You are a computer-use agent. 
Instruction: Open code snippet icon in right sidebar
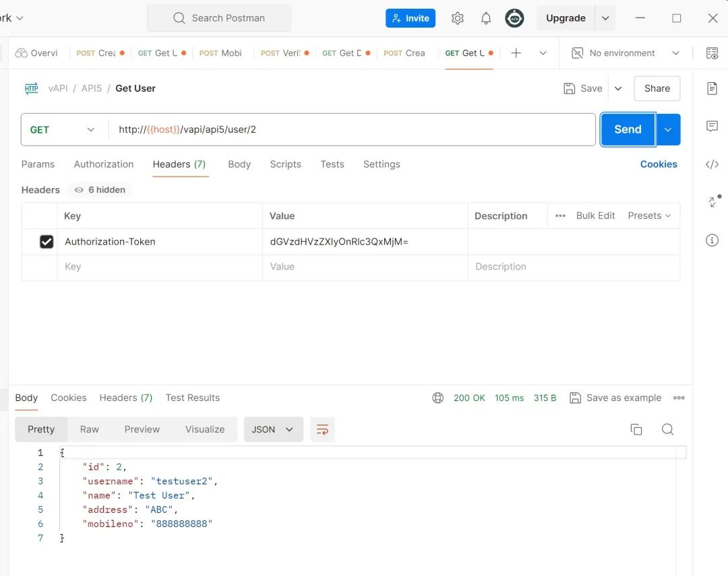click(712, 164)
